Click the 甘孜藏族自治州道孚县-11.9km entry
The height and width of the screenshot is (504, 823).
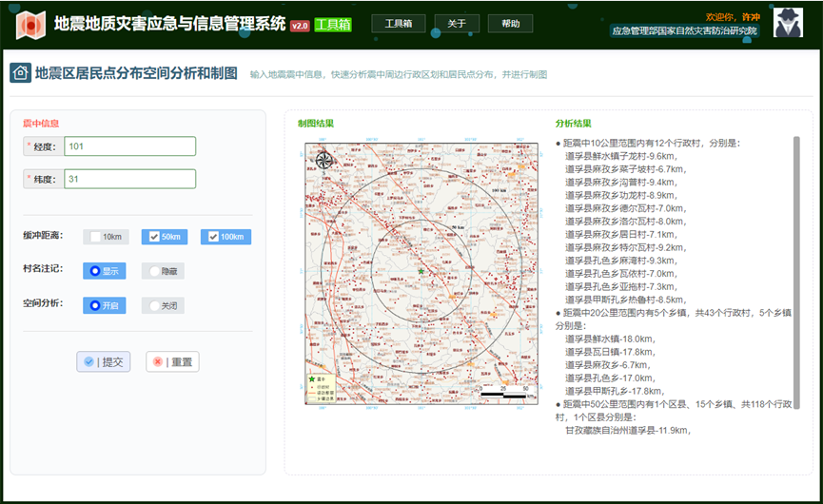pos(628,431)
